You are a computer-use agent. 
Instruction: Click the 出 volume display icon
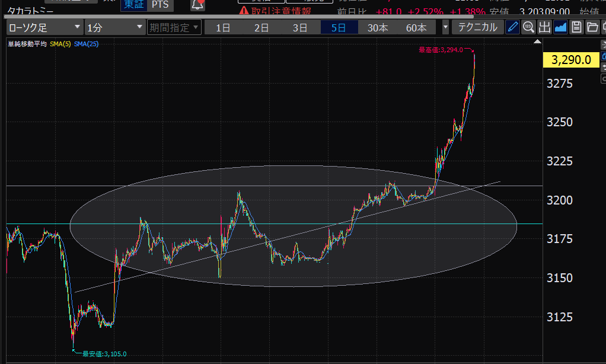point(544,27)
